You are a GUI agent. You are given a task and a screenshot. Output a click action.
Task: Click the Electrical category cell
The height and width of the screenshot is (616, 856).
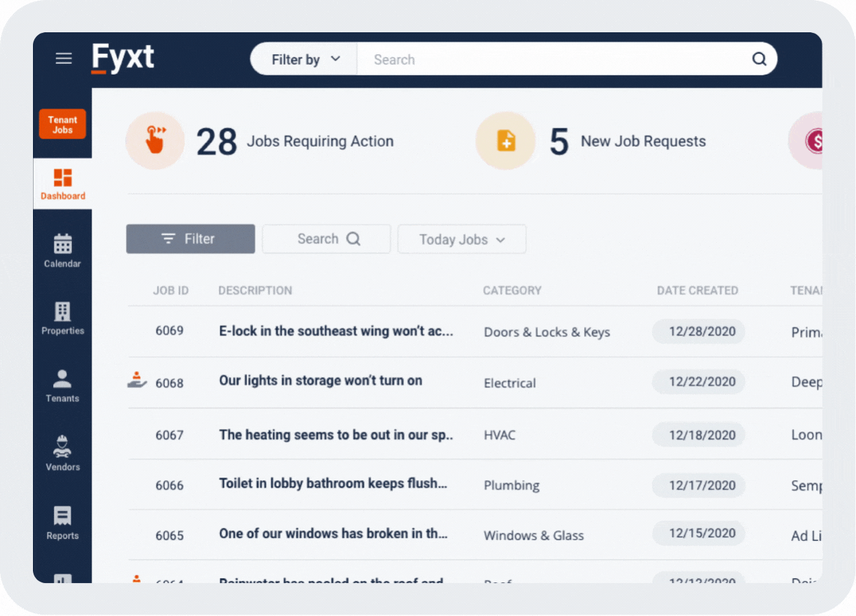click(x=510, y=383)
